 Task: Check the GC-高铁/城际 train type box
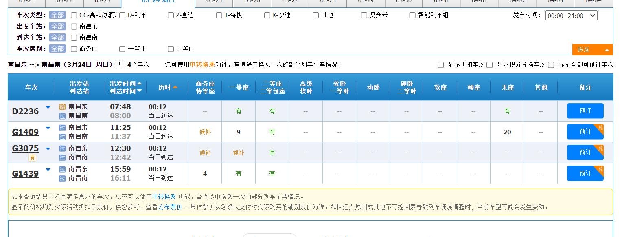(x=74, y=15)
